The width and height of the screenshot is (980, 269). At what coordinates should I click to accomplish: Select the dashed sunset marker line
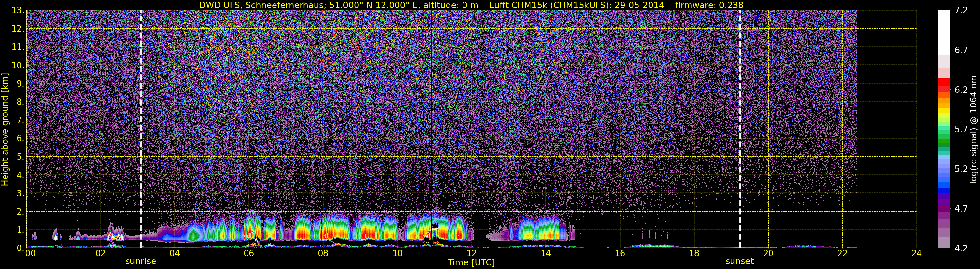[x=740, y=129]
